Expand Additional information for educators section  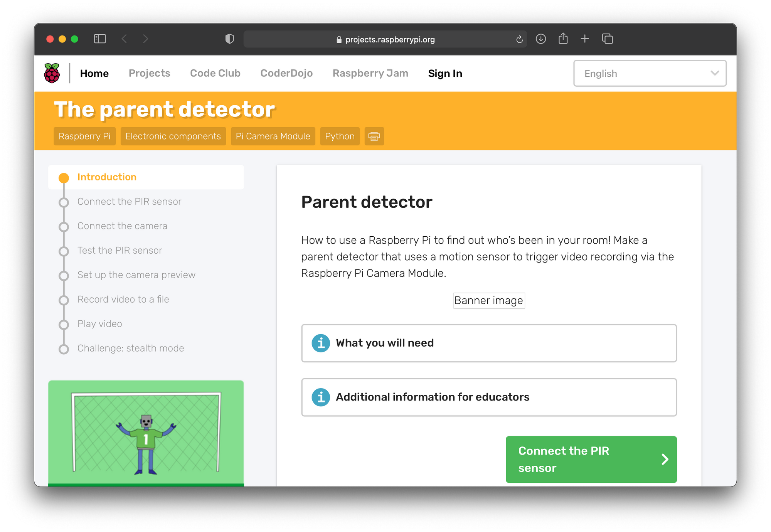point(489,397)
